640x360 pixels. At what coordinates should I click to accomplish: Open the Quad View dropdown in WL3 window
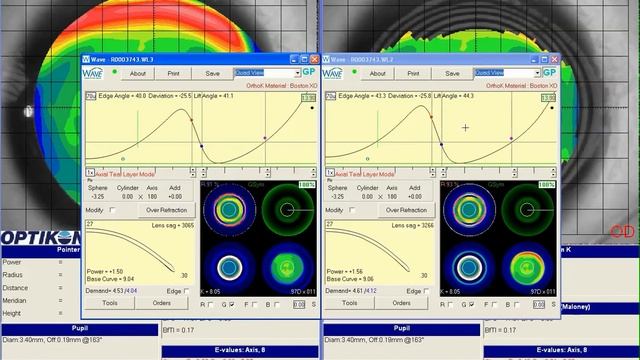coord(298,73)
